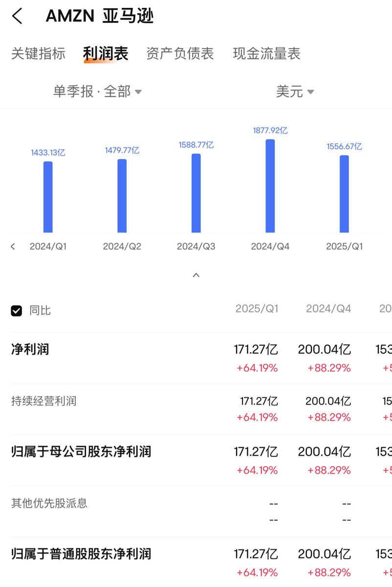Click the 2024/Q2 axis label
Screen dimensions: 392x587
pyautogui.click(x=122, y=247)
